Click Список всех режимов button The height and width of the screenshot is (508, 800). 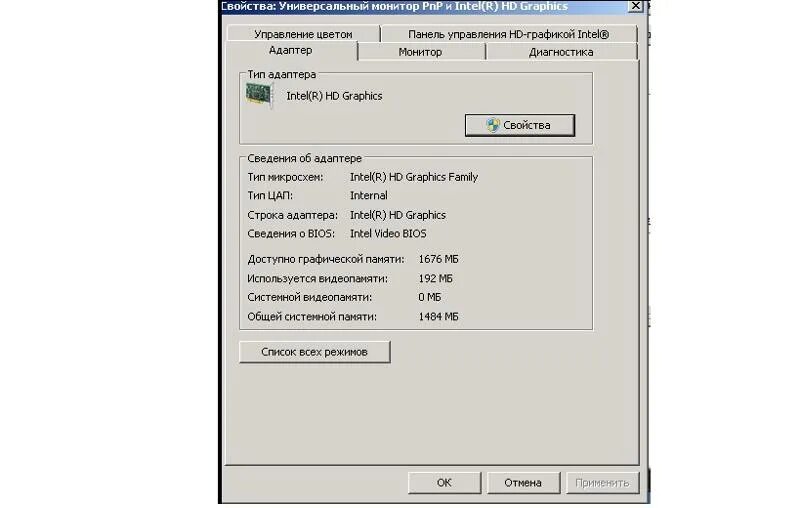pyautogui.click(x=314, y=352)
